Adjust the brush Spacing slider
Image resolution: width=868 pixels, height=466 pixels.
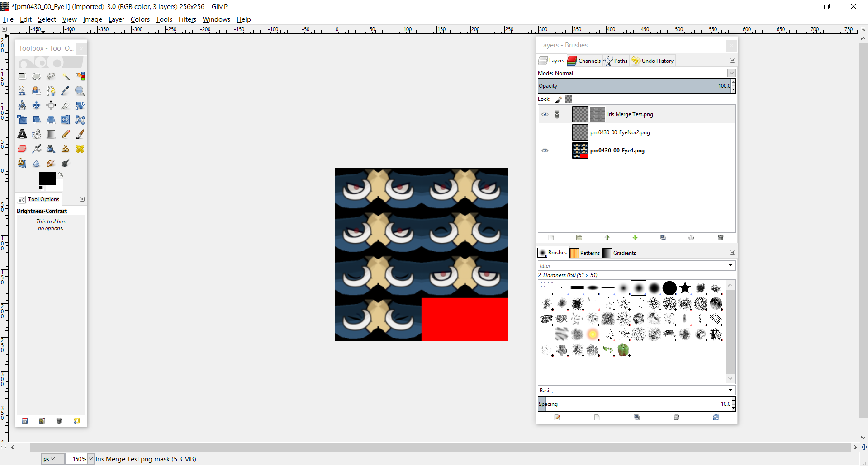(634, 404)
